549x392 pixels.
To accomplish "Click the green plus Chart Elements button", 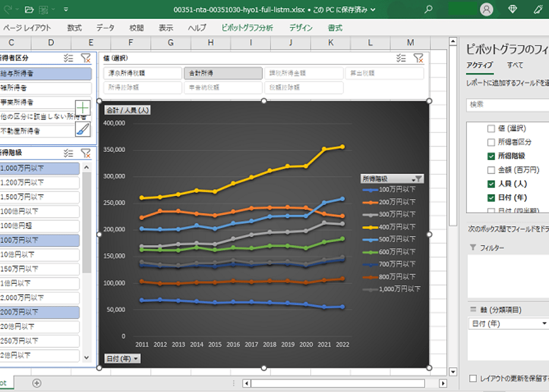I will [83, 108].
